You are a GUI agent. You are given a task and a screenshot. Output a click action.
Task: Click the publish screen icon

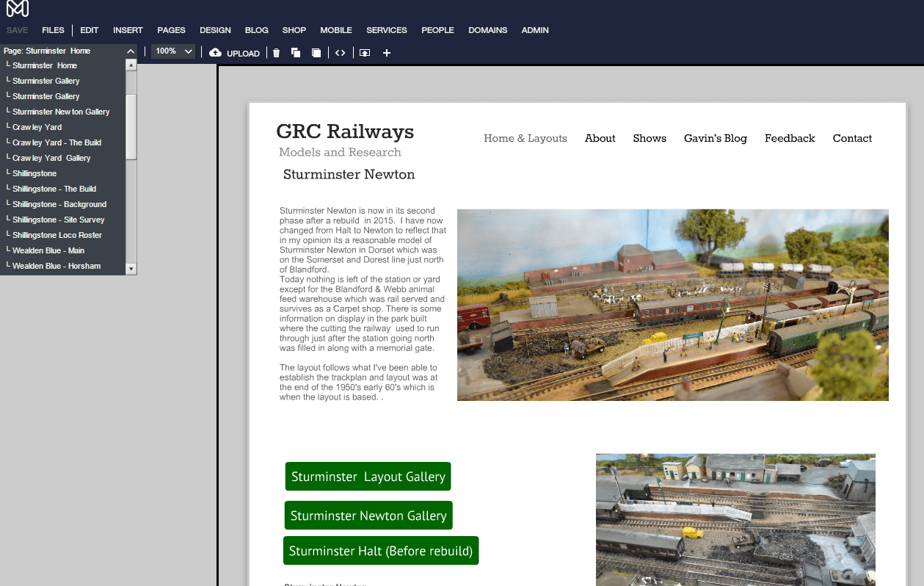coord(365,53)
